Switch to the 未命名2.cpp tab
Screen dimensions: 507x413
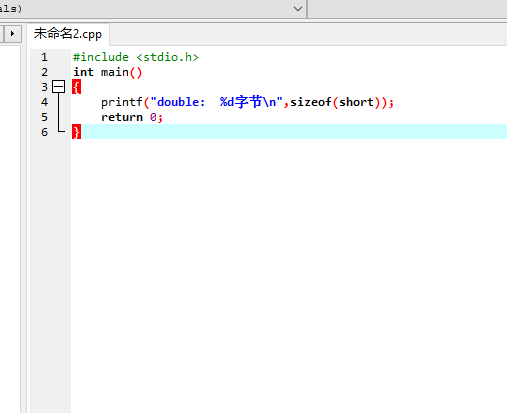[68, 34]
